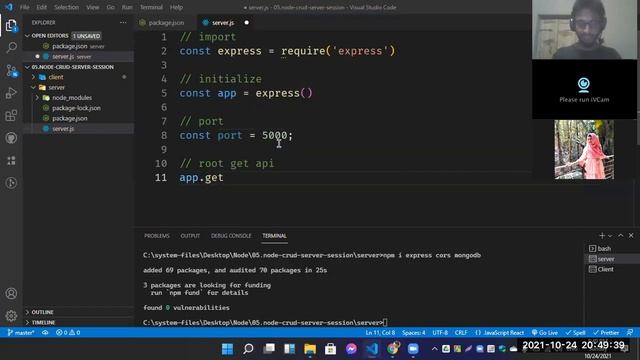Open the Extensions view

(11, 116)
